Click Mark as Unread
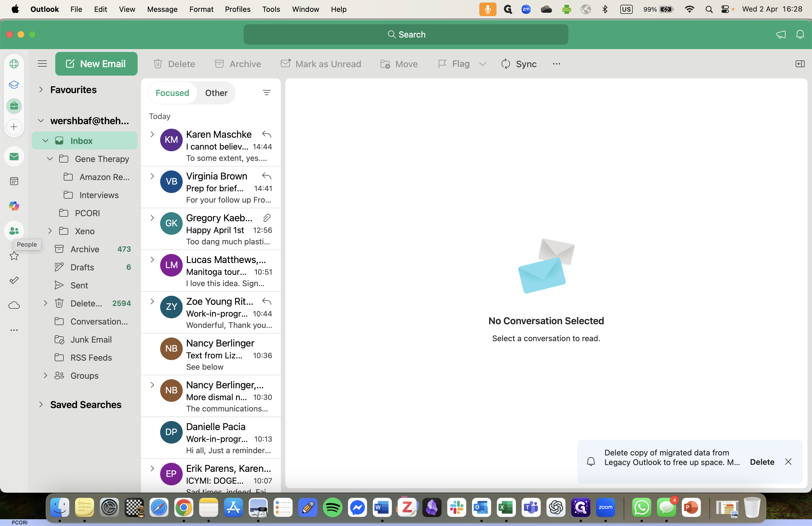812x526 pixels. (321, 64)
